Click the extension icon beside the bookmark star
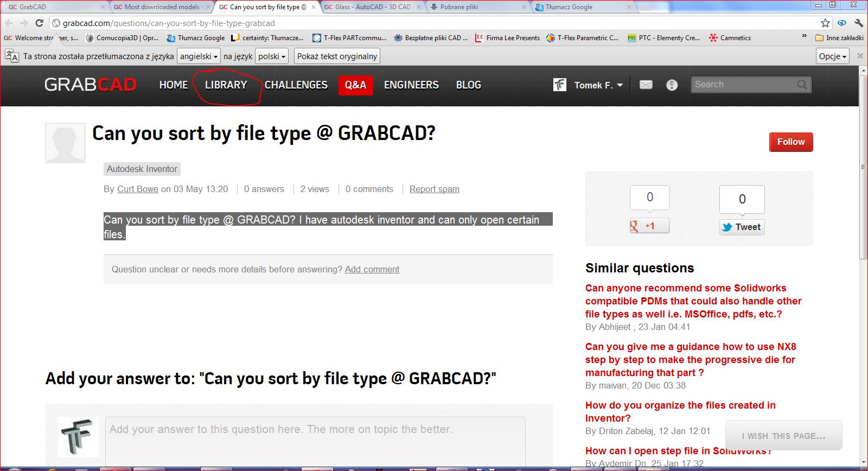This screenshot has height=471, width=868. pos(842,23)
